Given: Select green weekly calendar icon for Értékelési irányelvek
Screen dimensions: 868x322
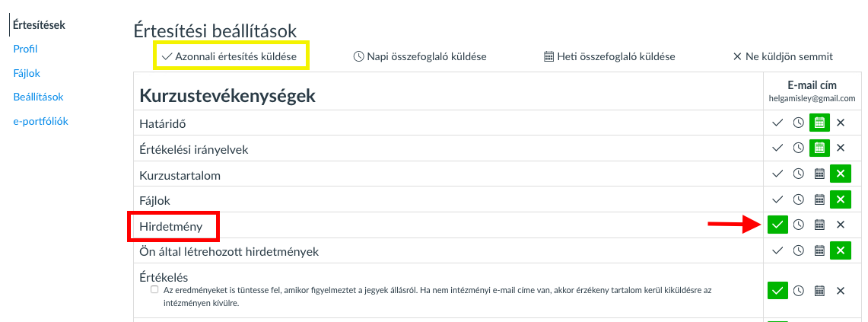Looking at the screenshot, I should coord(820,148).
